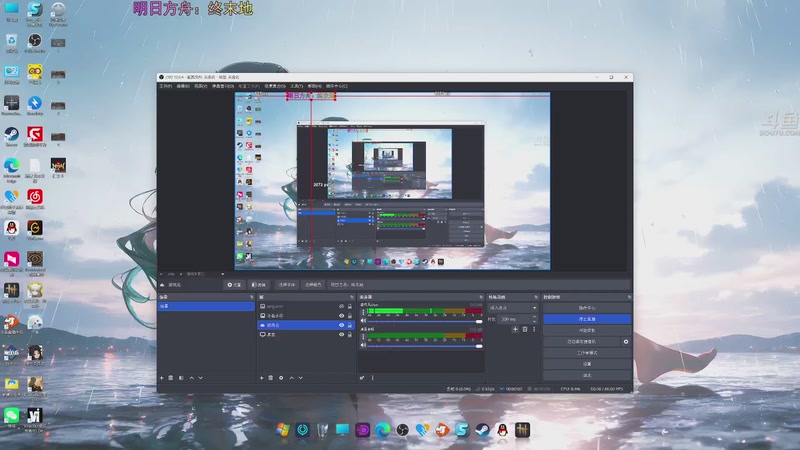Toggle the lock on the highlighted source row
800x450 pixels.
(350, 325)
